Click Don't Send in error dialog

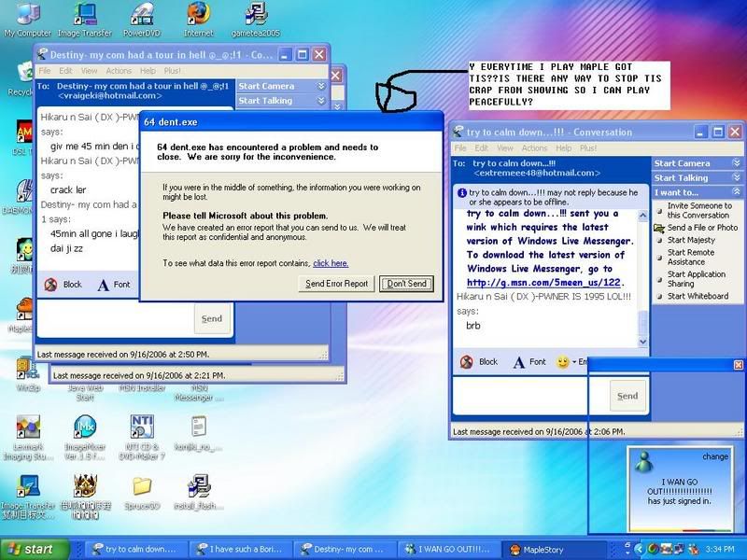406,284
